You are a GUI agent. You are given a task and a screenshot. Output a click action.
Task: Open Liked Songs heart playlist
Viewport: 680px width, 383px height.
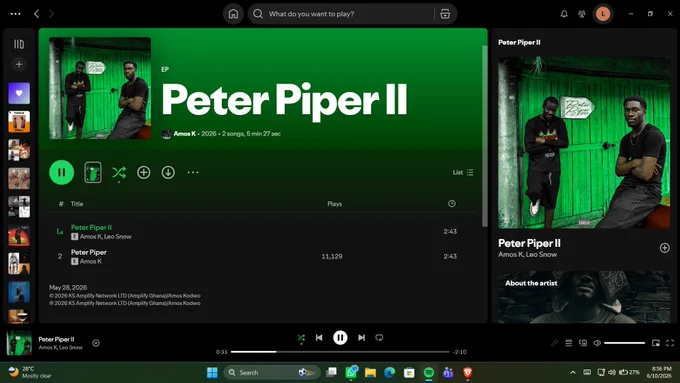tap(19, 93)
